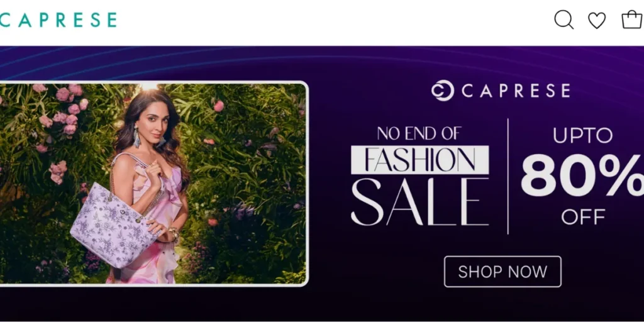Open the shopping bag cart icon
The width and height of the screenshot is (644, 322).
click(x=631, y=19)
